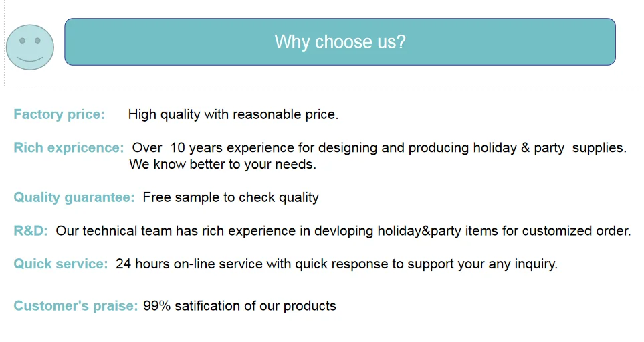This screenshot has height=342, width=644.
Task: Click the 'Why choose us?' banner
Action: pos(340,41)
